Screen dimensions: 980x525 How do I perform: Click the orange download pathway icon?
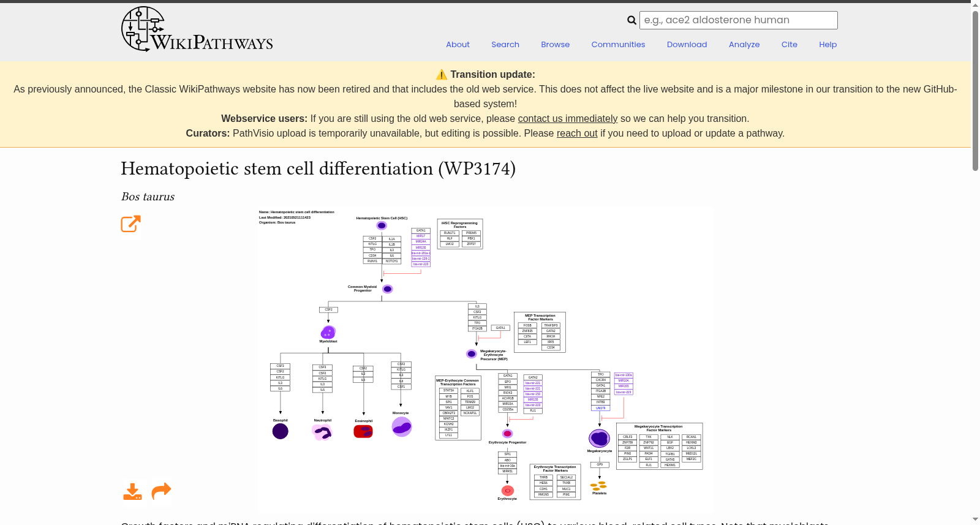(132, 491)
